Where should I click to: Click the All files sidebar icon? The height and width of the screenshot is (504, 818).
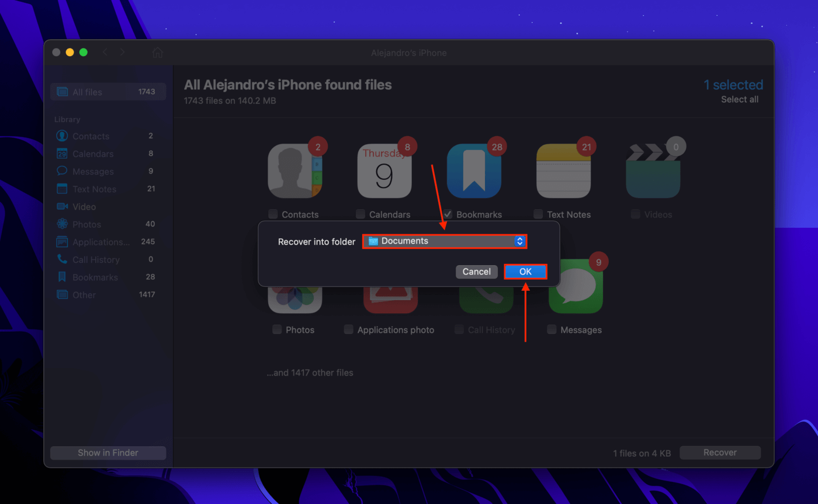62,92
